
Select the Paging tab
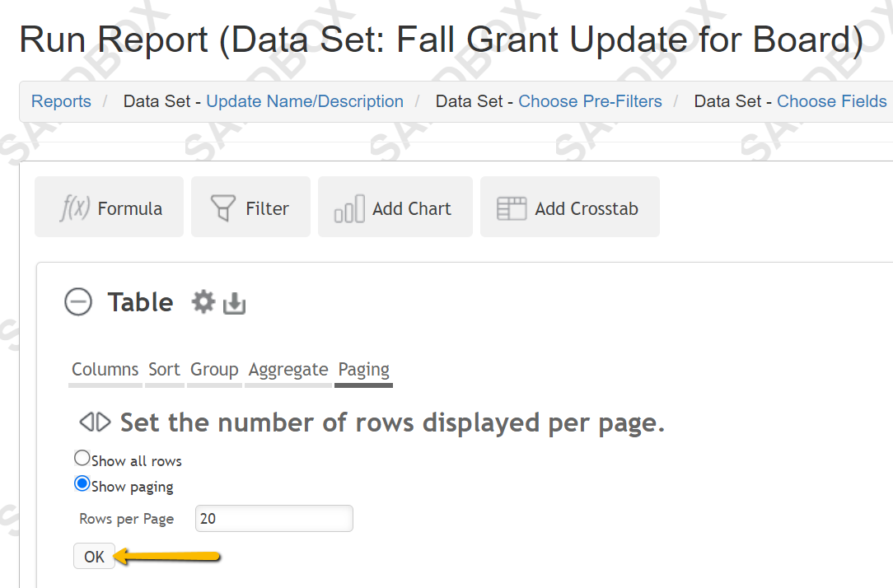click(x=364, y=370)
